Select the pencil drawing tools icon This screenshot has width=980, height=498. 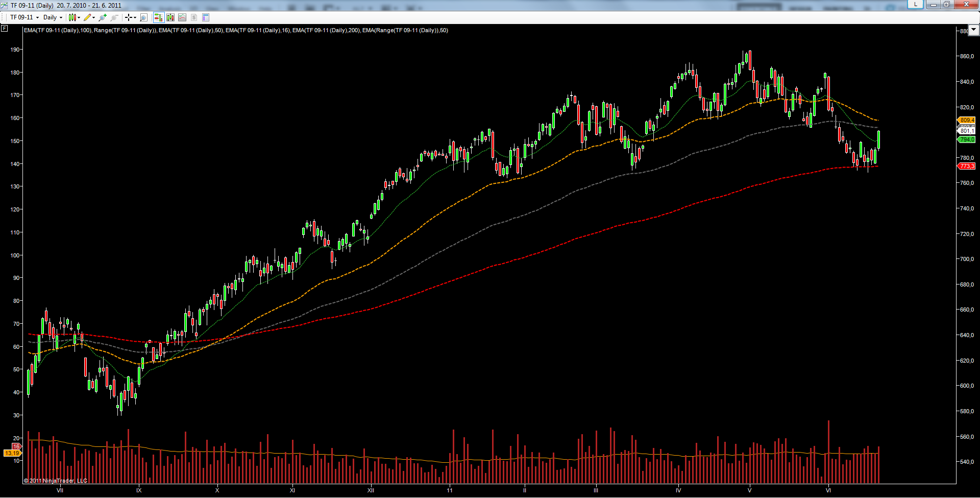click(x=87, y=17)
